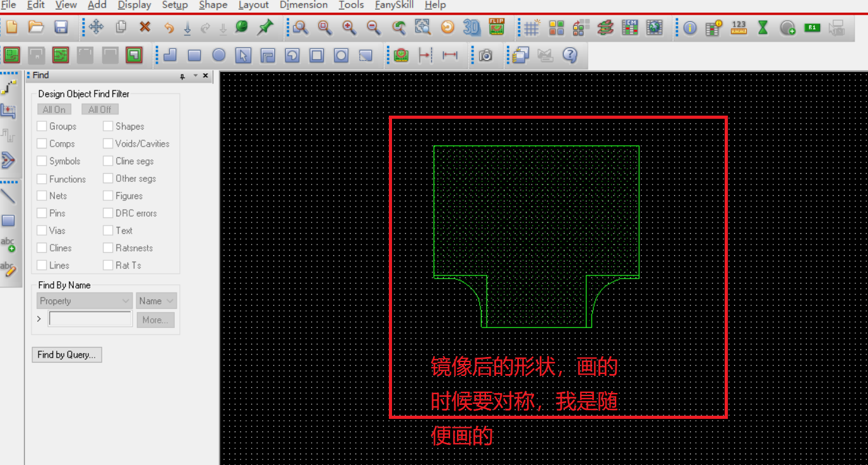Check the Symbols filter box
Image resolution: width=868 pixels, height=465 pixels.
point(42,161)
